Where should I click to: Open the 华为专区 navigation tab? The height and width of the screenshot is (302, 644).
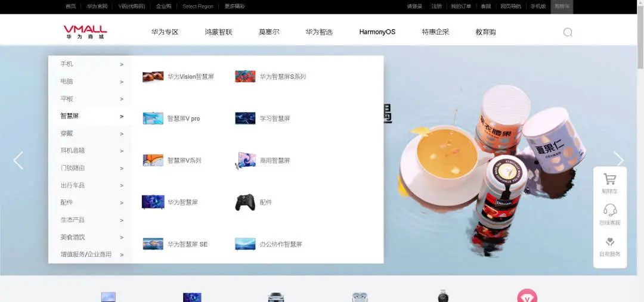[x=165, y=32]
